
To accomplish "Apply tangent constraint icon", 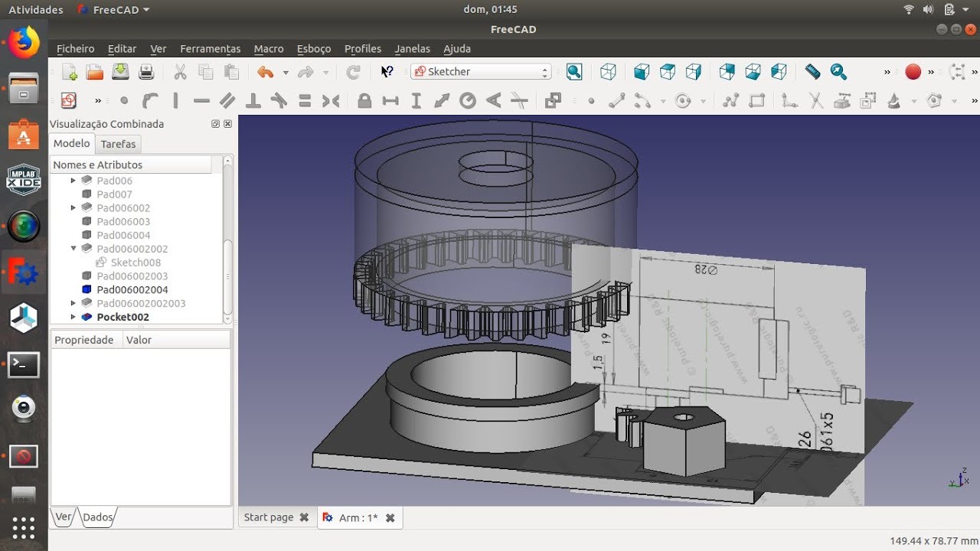I will click(x=279, y=100).
